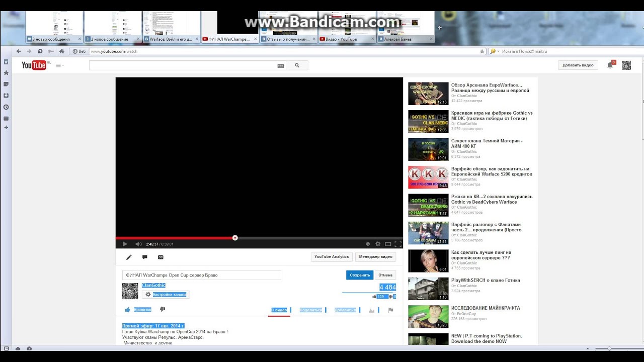Switch to the О видео tab
This screenshot has height=362, width=644.
click(x=279, y=310)
